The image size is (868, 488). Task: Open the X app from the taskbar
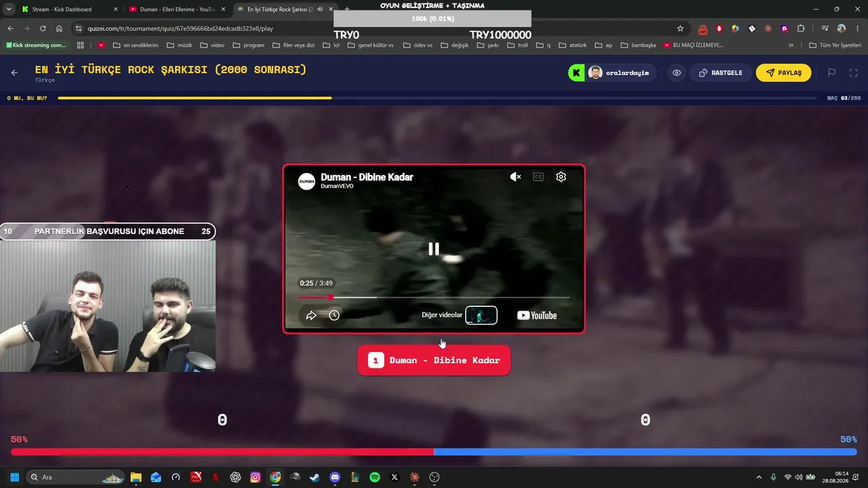[395, 477]
